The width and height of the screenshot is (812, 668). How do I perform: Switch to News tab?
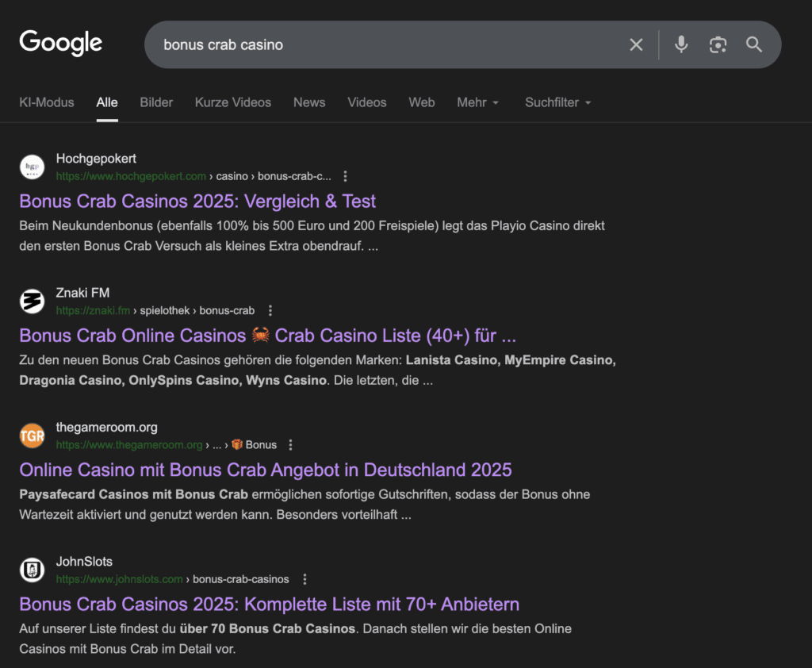tap(309, 102)
